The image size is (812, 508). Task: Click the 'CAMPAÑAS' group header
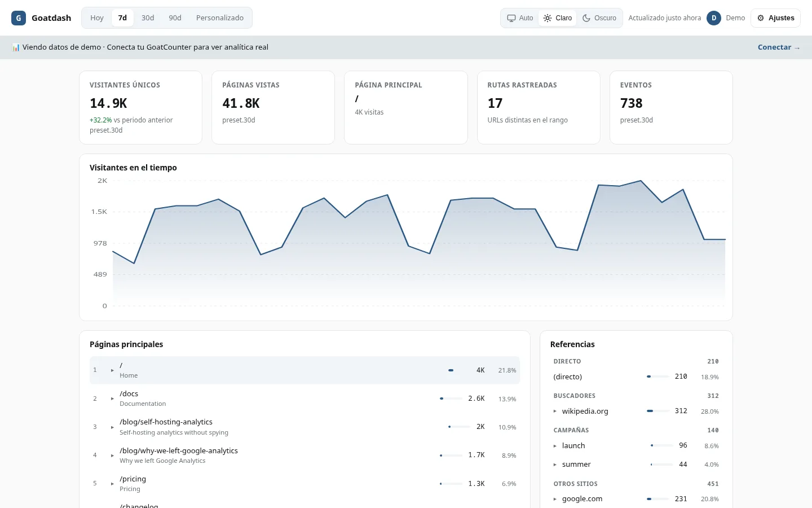tap(571, 430)
